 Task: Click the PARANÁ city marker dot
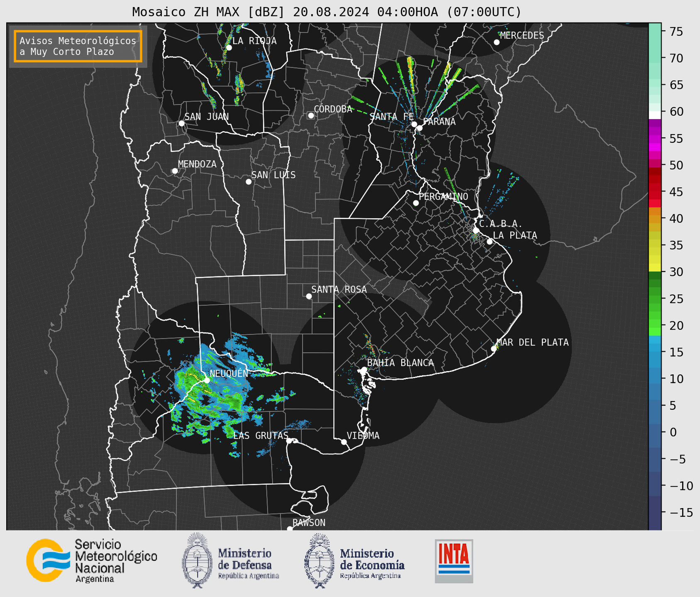(x=420, y=128)
